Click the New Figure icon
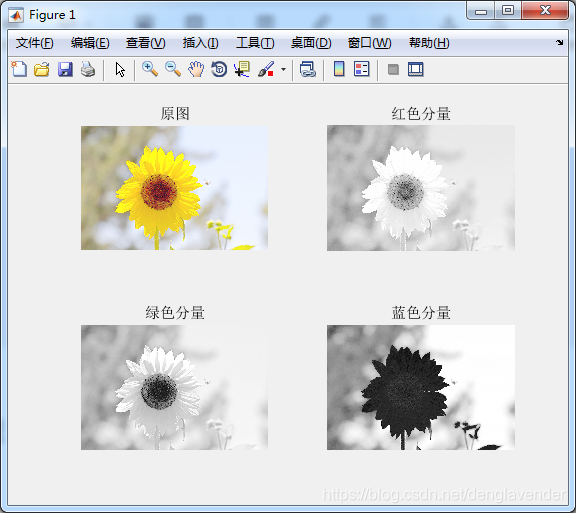The width and height of the screenshot is (576, 513). click(19, 69)
